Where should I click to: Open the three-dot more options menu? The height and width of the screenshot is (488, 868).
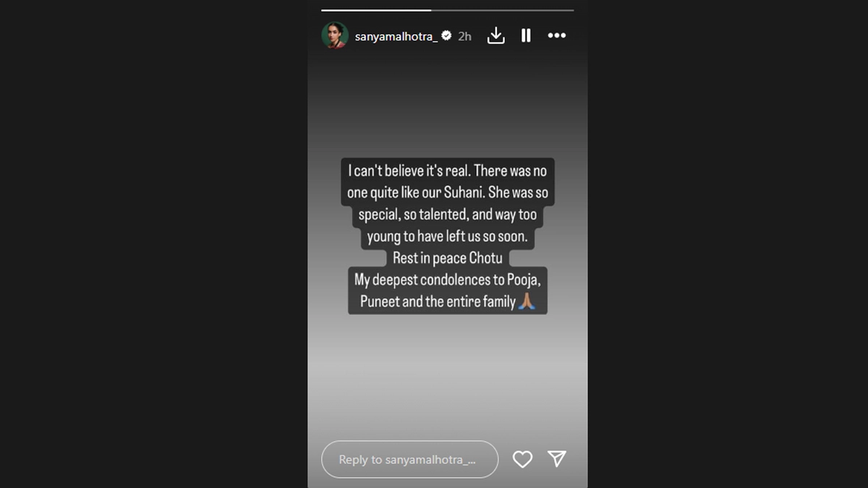(556, 35)
